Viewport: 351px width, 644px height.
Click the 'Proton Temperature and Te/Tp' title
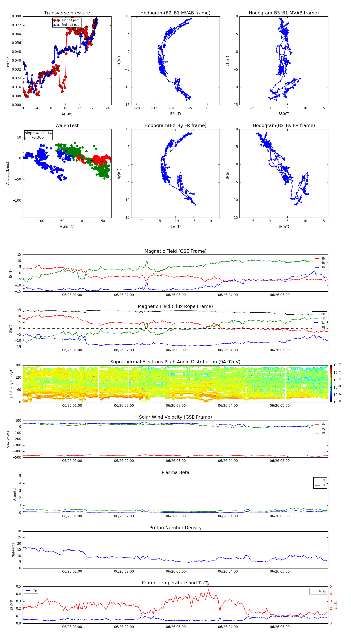(175, 583)
